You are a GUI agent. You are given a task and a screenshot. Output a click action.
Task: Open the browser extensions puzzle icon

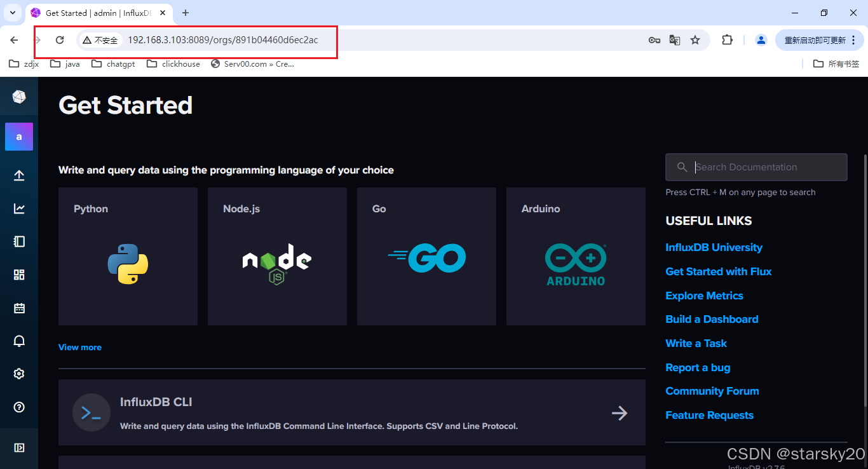727,39
